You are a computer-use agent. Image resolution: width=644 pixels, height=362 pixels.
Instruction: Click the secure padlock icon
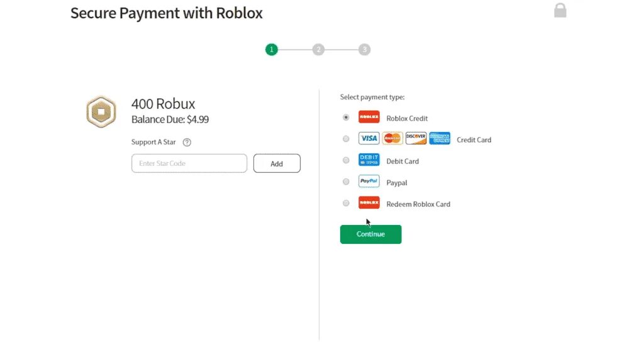(x=560, y=10)
